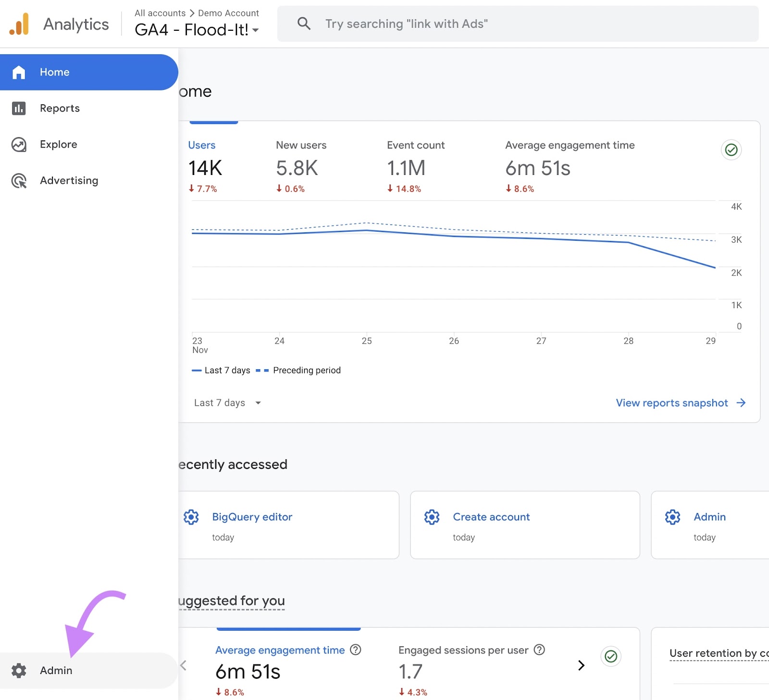Click the search magnifier icon
Viewport: 769px width, 700px height.
(304, 24)
